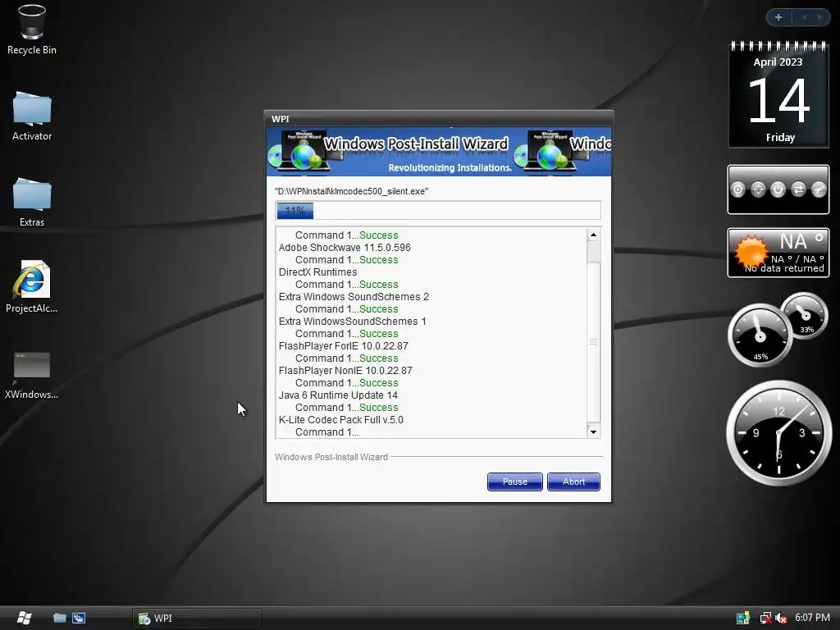The image size is (840, 630).
Task: Click the analog clock gadget
Action: point(778,433)
